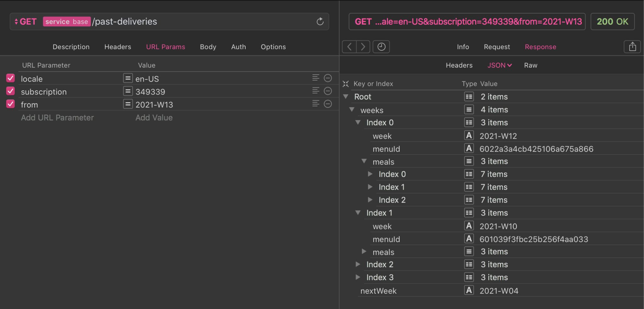The width and height of the screenshot is (644, 309).
Task: Expand weeks Index 3
Action: click(358, 277)
